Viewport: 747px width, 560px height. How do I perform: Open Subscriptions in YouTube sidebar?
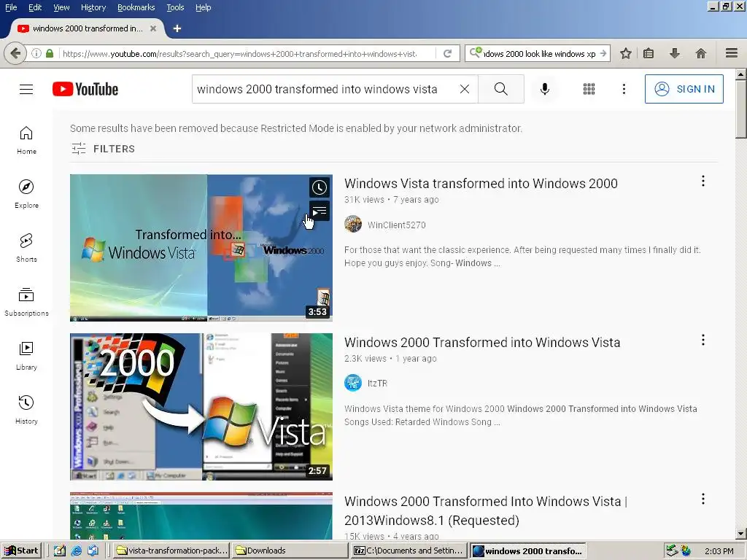click(26, 302)
